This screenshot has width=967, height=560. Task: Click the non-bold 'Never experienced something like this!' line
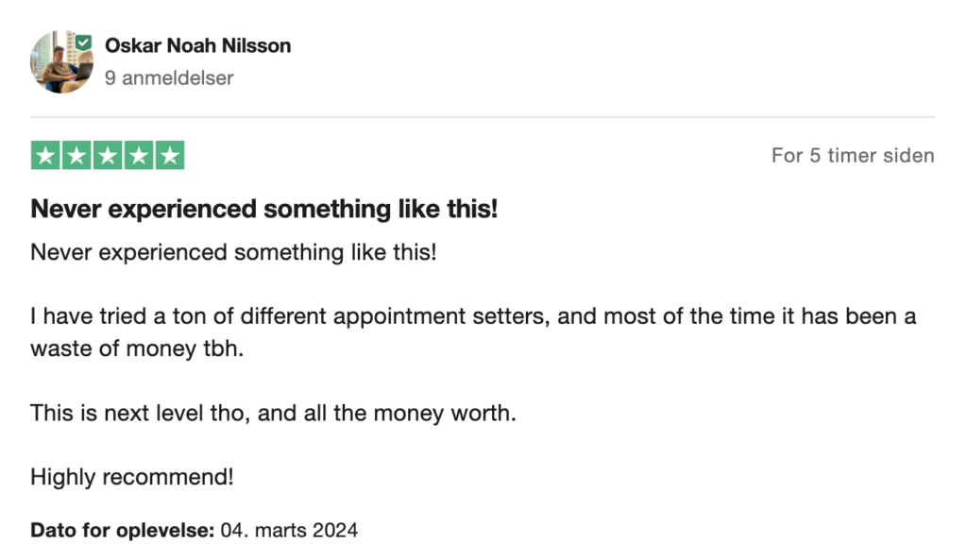point(233,253)
